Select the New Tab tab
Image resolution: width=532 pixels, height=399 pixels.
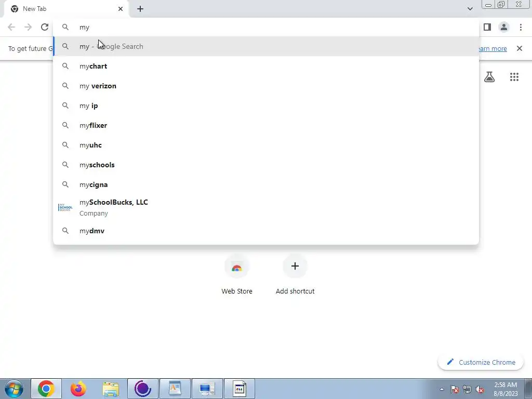coord(66,9)
